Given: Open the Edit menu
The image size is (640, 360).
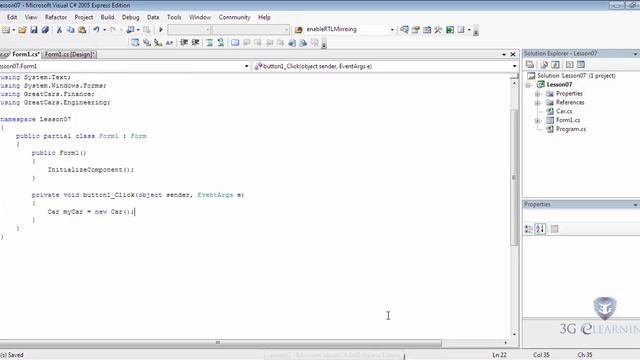Looking at the screenshot, I should [12, 17].
